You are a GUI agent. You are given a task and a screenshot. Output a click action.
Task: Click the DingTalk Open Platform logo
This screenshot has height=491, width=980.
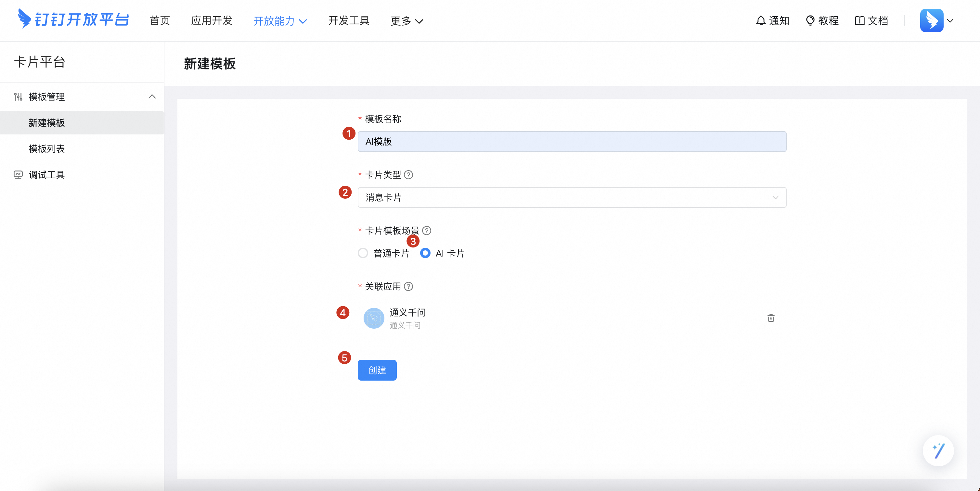[73, 19]
